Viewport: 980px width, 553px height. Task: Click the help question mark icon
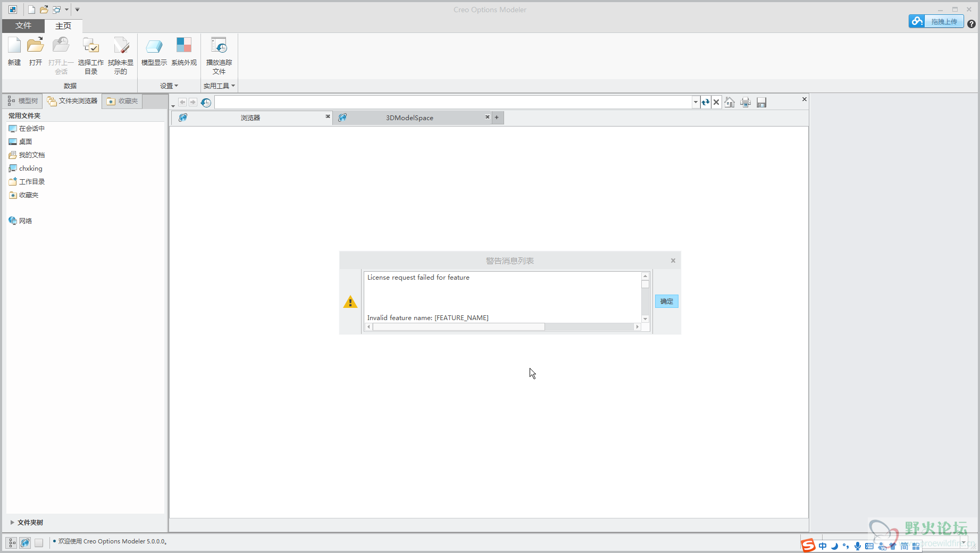(971, 24)
